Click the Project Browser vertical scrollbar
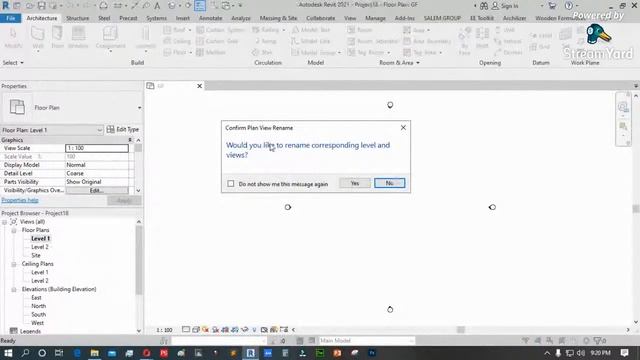The image size is (640, 360). click(x=139, y=259)
